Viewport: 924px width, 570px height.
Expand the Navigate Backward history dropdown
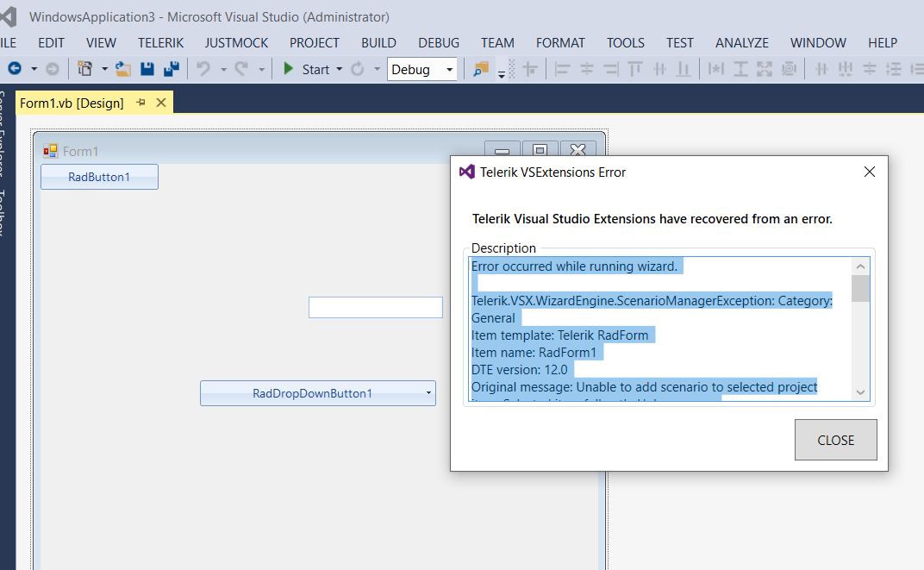pyautogui.click(x=34, y=69)
